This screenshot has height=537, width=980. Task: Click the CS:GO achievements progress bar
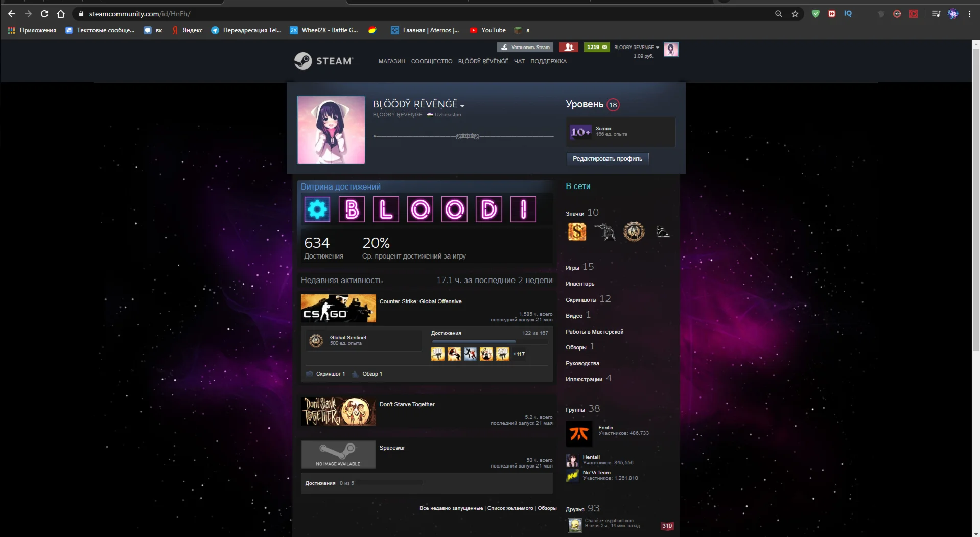tap(489, 341)
